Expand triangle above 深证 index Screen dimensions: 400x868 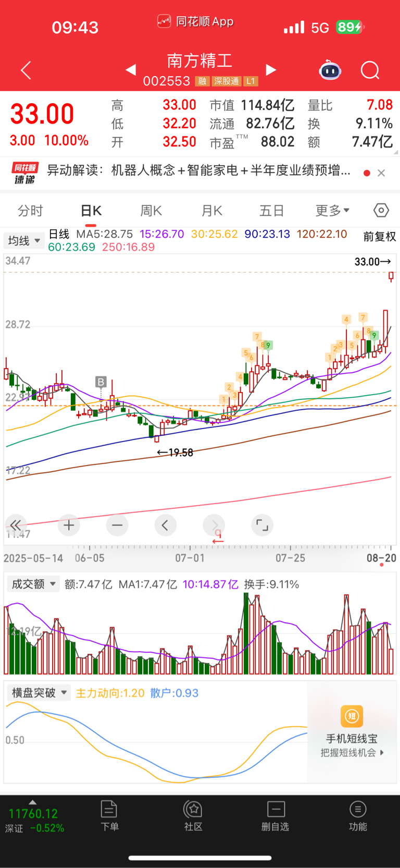[33, 802]
